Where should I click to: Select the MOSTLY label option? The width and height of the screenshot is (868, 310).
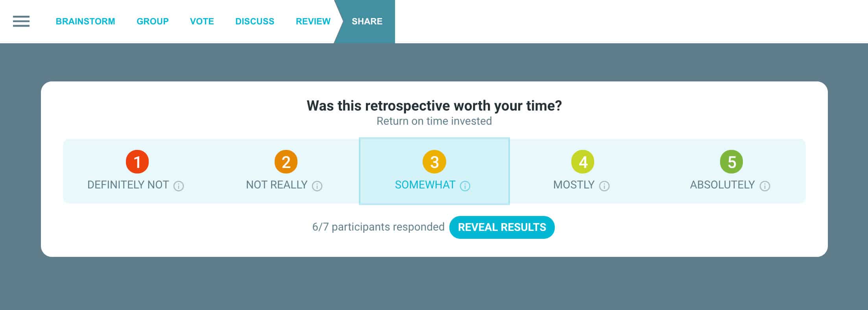(x=574, y=185)
